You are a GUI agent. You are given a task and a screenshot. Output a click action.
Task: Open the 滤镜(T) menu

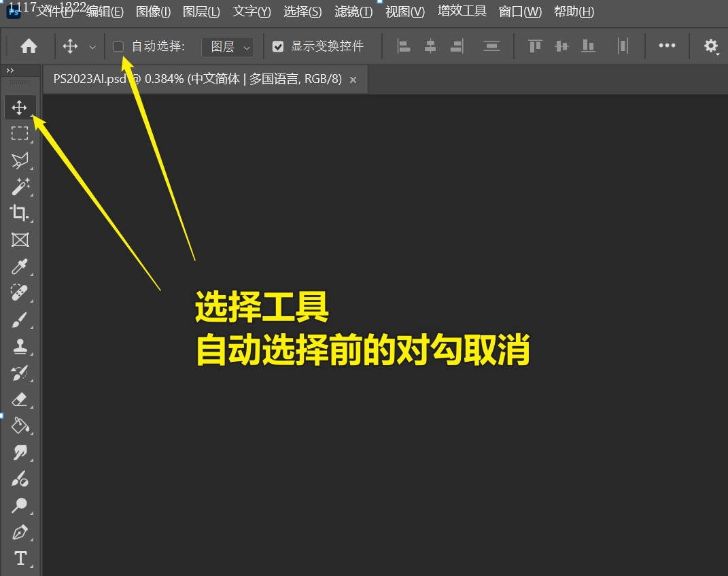[x=353, y=11]
